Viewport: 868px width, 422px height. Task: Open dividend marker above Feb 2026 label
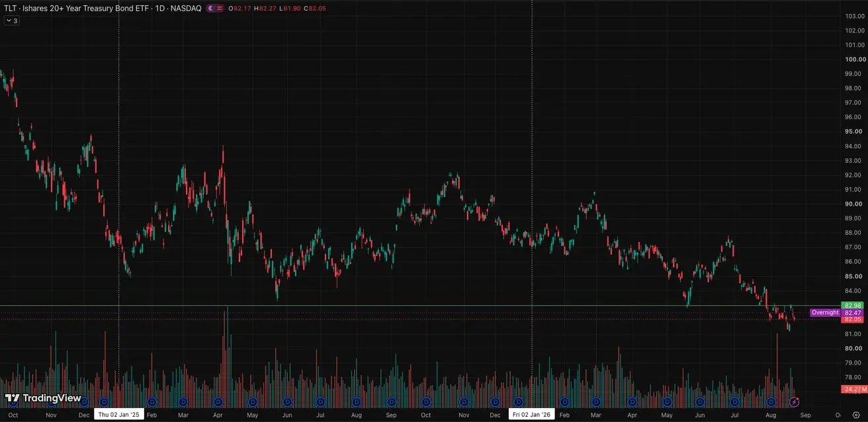click(565, 402)
